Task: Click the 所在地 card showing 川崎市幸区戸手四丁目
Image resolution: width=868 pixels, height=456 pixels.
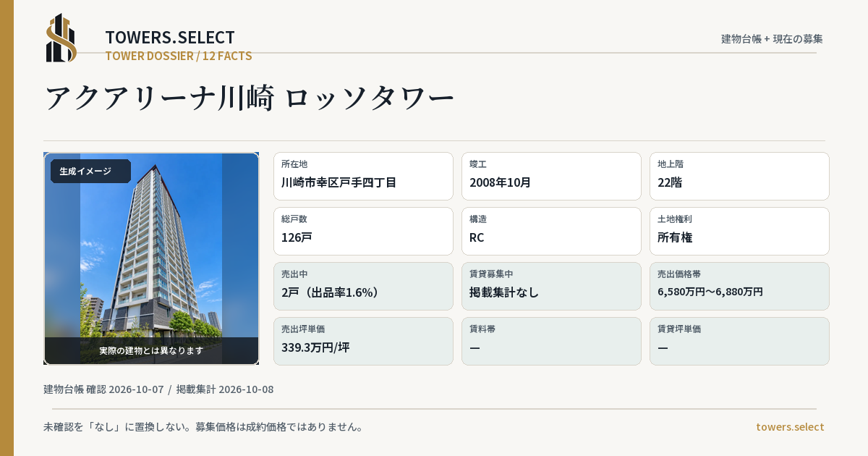Action: 363,176
